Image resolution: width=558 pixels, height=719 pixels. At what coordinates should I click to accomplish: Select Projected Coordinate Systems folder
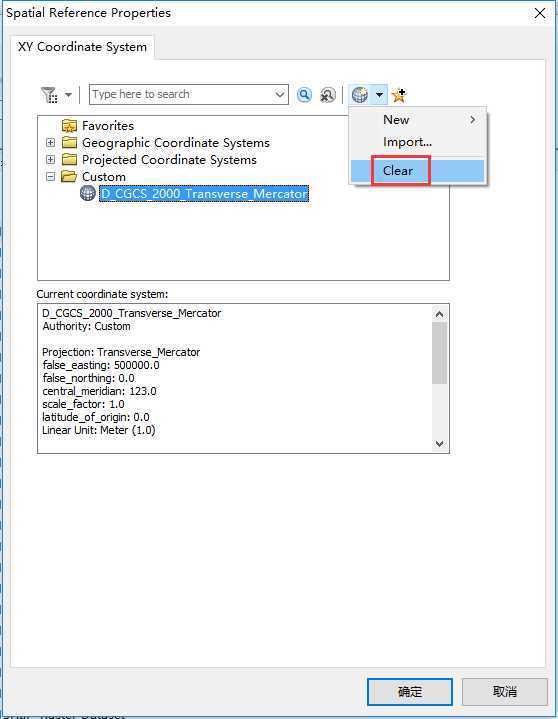(x=169, y=160)
